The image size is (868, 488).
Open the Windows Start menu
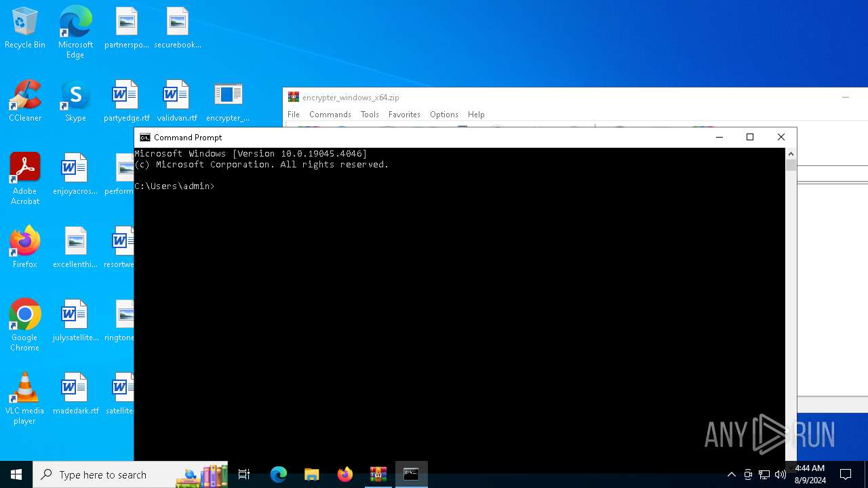click(x=16, y=474)
